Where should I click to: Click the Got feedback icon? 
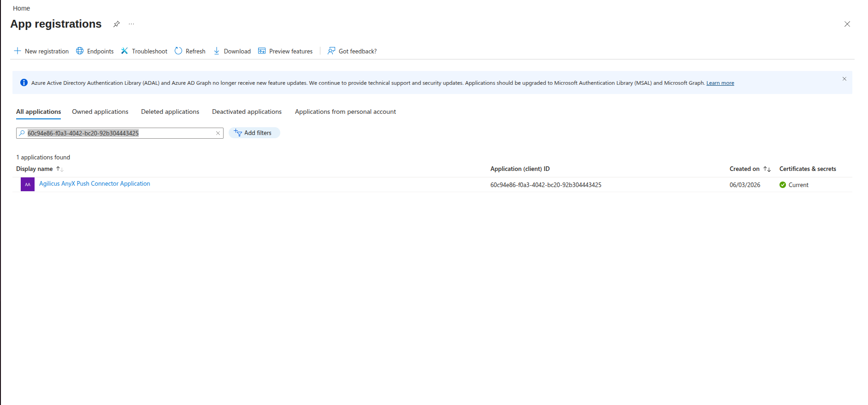coord(331,51)
